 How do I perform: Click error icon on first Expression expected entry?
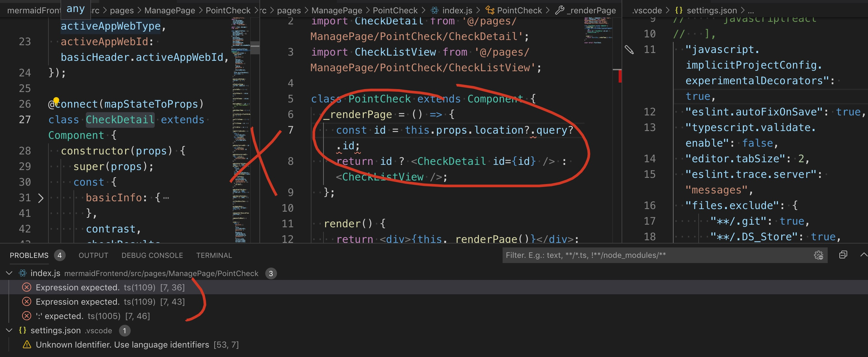26,287
